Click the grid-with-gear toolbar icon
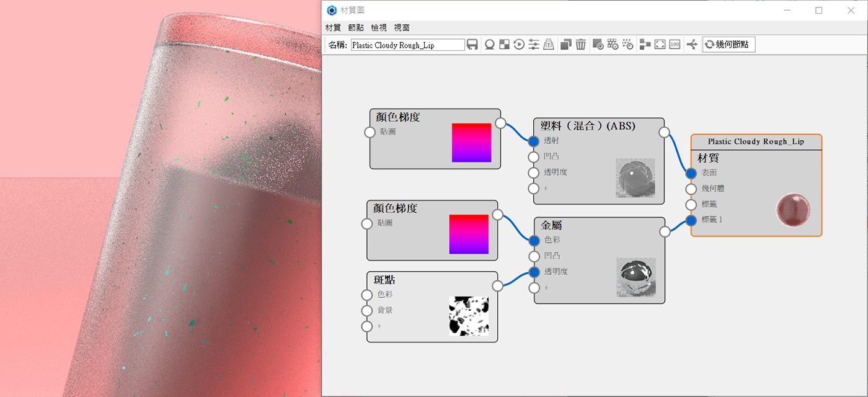Screen dimensions: 868x397 [x=613, y=45]
